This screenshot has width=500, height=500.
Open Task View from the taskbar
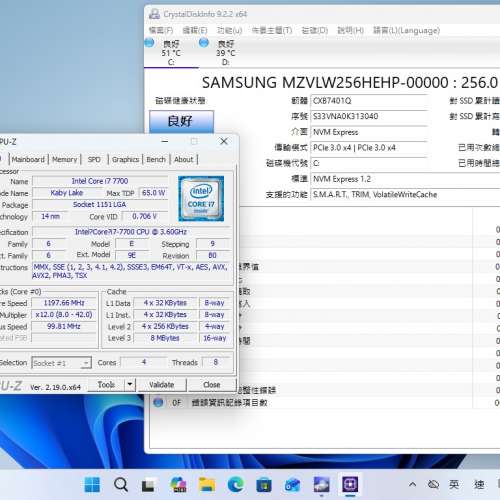[x=148, y=485]
